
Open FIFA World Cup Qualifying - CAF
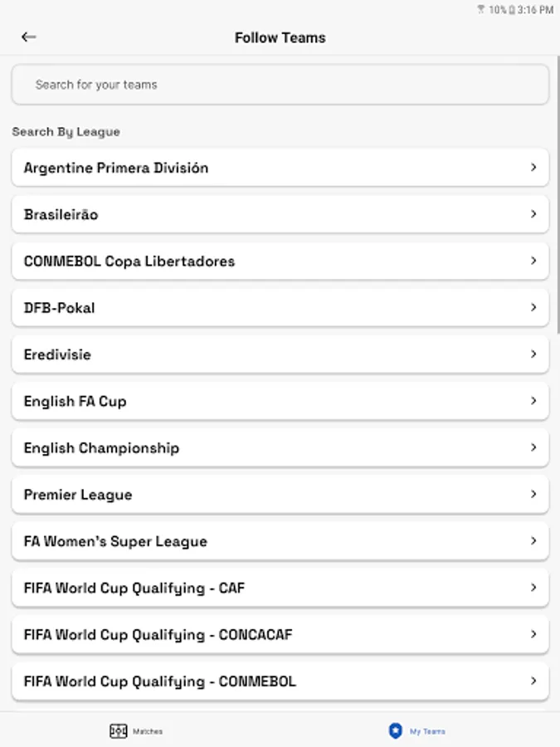click(280, 588)
